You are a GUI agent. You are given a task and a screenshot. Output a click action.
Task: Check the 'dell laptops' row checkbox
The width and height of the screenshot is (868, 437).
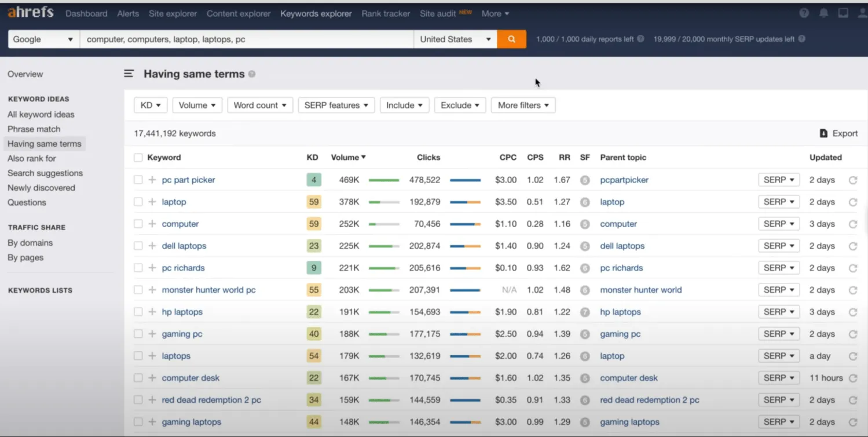point(138,246)
